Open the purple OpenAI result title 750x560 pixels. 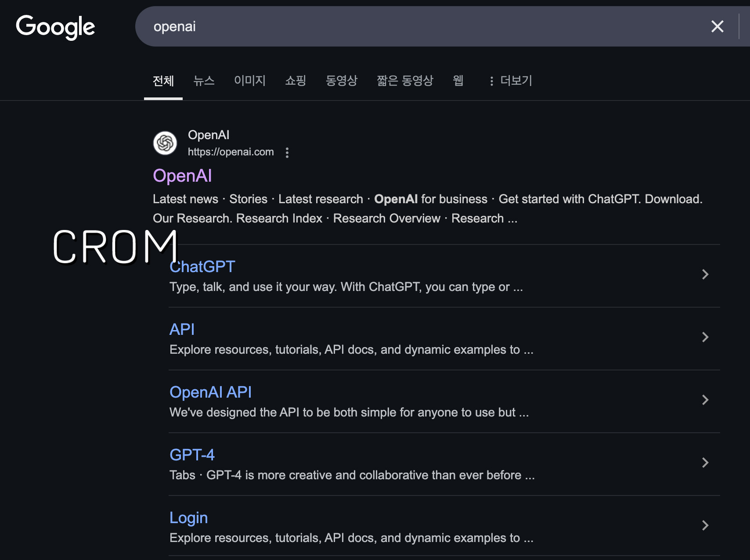point(182,176)
